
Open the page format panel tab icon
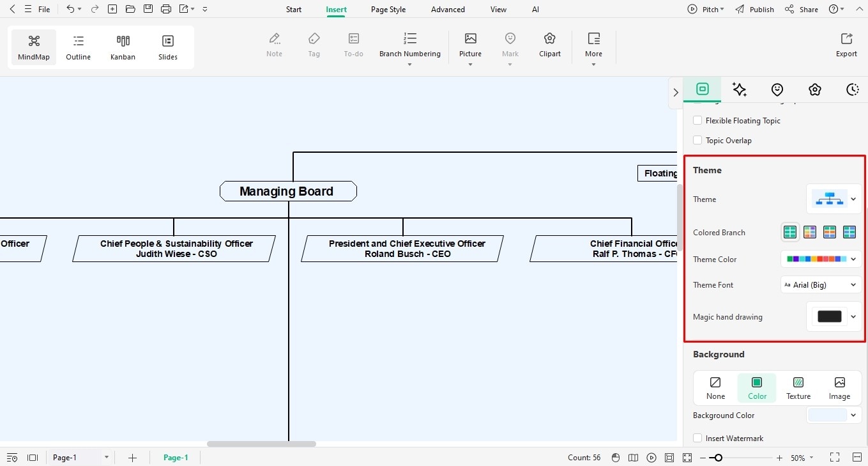pos(702,89)
